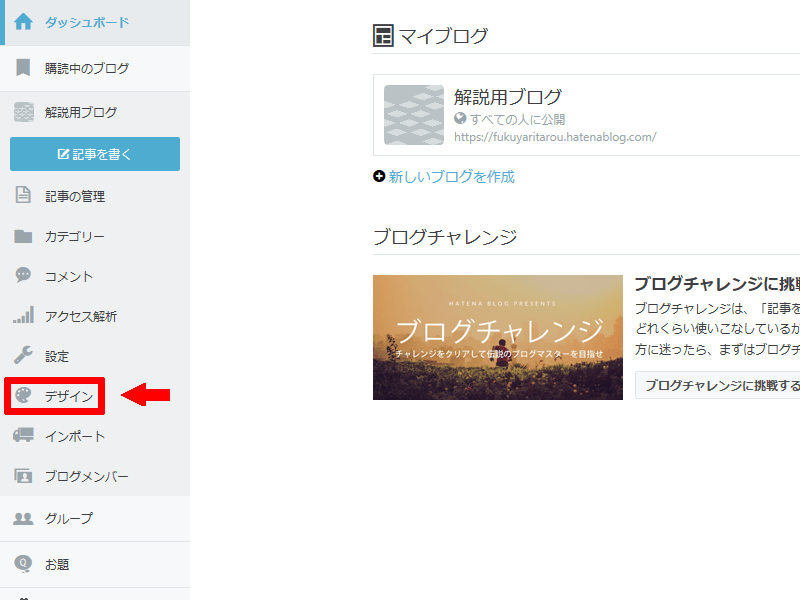Click the plus icon for a new blog
Image resolution: width=800 pixels, height=600 pixels.
click(379, 176)
